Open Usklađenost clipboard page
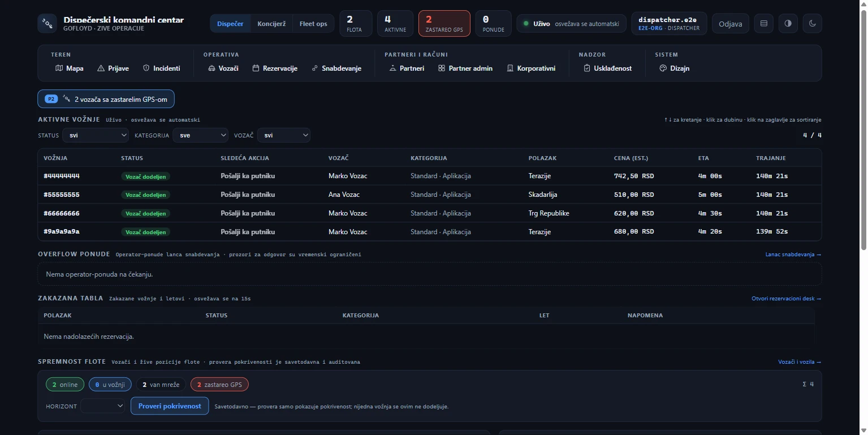This screenshot has height=435, width=868. click(x=608, y=68)
